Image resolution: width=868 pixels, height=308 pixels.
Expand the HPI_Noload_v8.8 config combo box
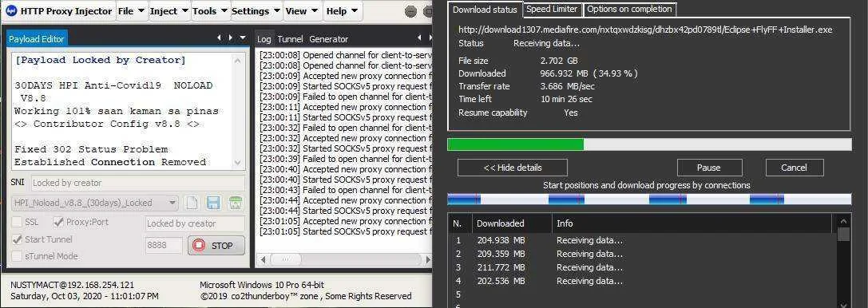pos(95,203)
